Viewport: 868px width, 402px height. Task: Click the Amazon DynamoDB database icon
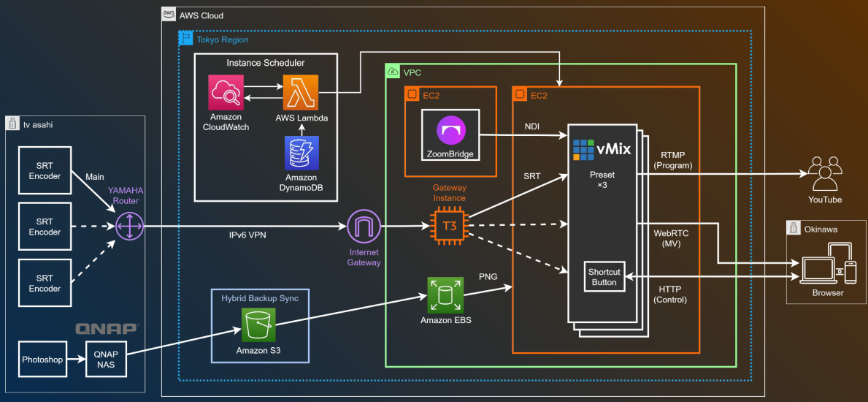click(301, 153)
